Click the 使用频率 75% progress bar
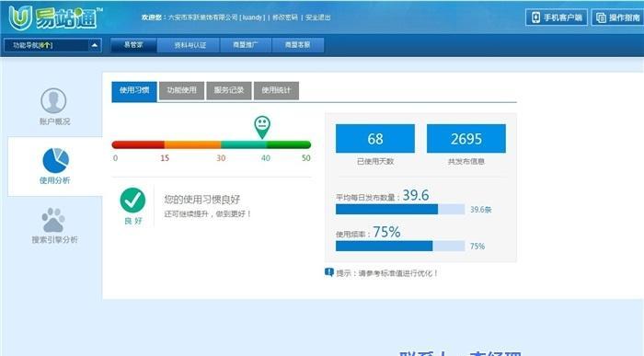 coord(400,246)
